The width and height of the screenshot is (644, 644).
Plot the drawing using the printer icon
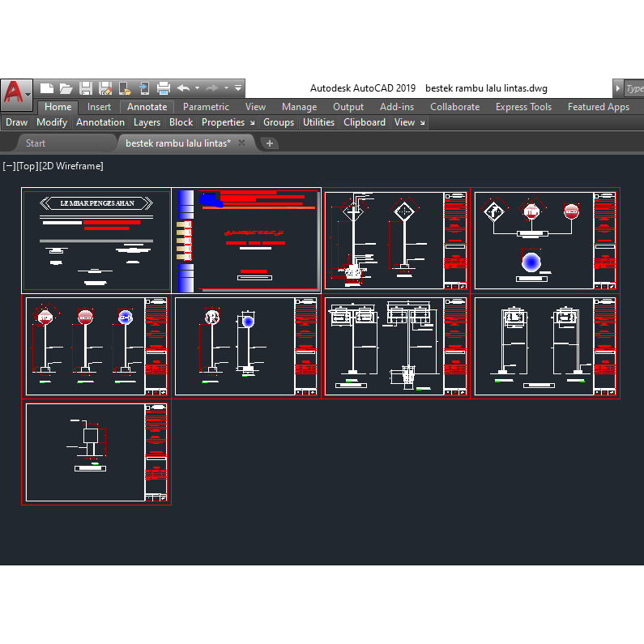click(x=164, y=88)
